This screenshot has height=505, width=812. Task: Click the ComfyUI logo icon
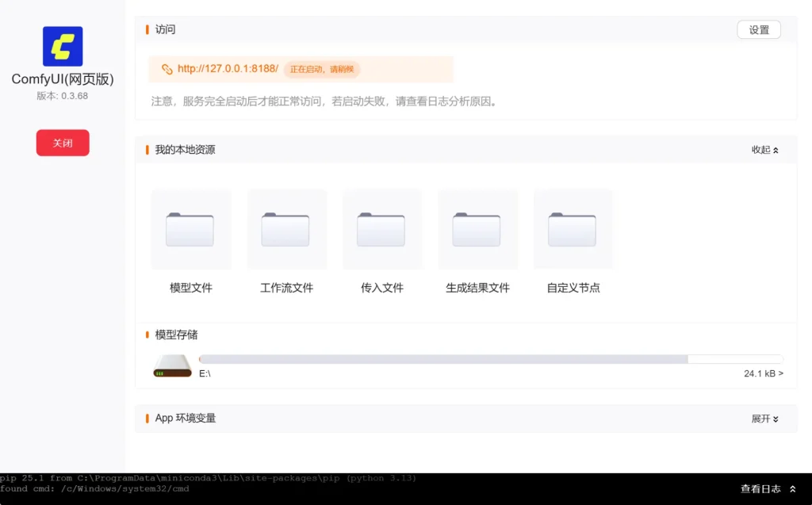pyautogui.click(x=62, y=46)
